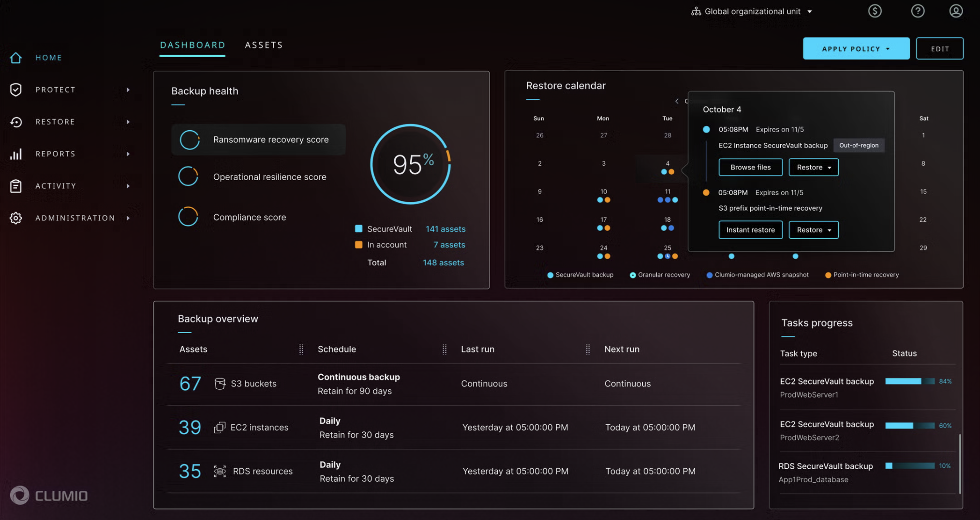Image resolution: width=980 pixels, height=520 pixels.
Task: Open Global organizational unit dropdown
Action: pos(752,11)
